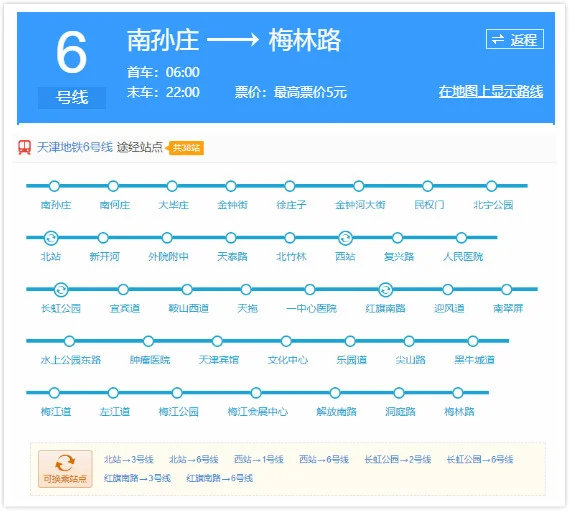This screenshot has height=511, width=569.
Task: Select the 一中心医院 station node
Action: point(310,290)
